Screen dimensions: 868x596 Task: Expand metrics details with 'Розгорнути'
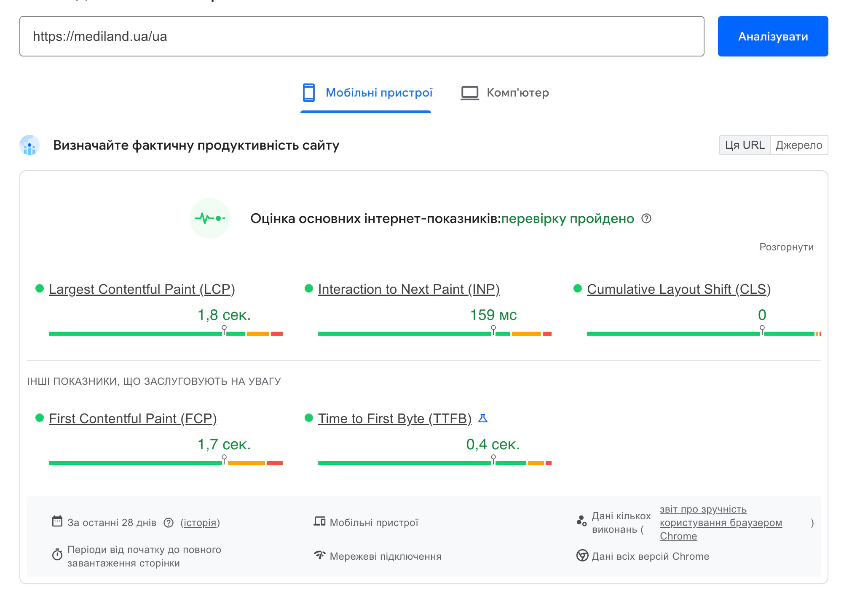pos(786,247)
